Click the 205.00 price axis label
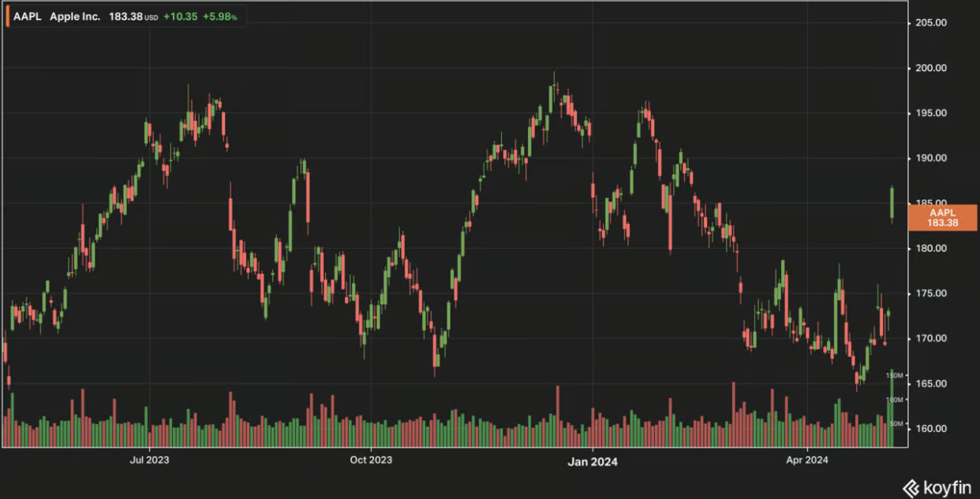Viewport: 980px width, 499px height. coord(930,23)
